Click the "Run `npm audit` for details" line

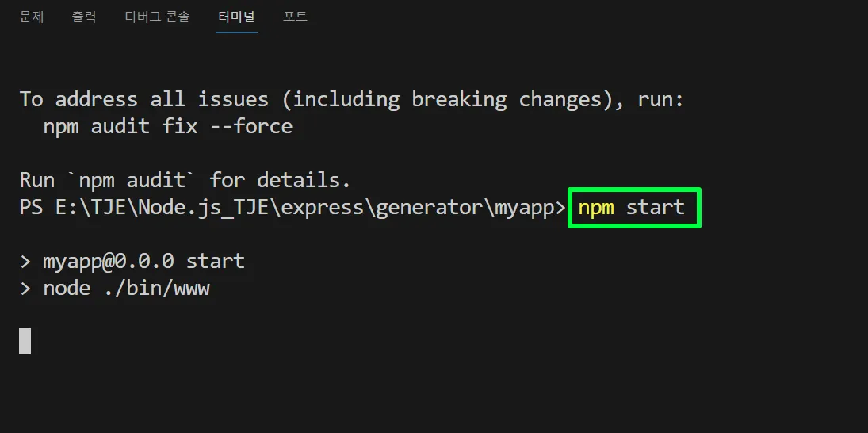tap(185, 181)
